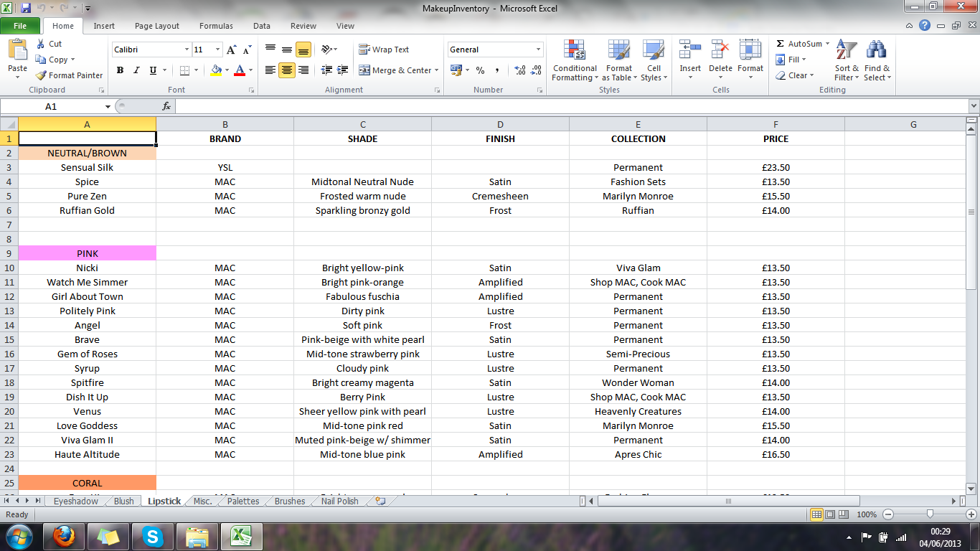
Task: Expand the AutoSum dropdown arrow
Action: click(x=827, y=44)
